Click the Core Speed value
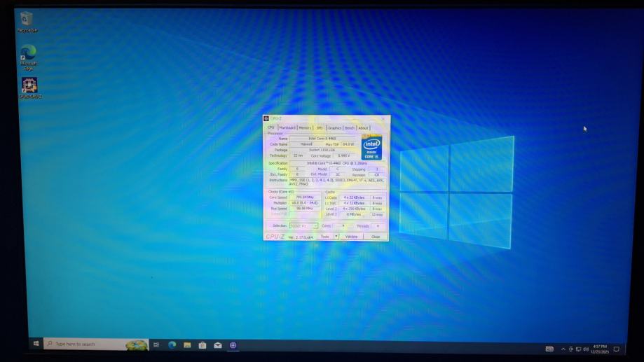 305,197
